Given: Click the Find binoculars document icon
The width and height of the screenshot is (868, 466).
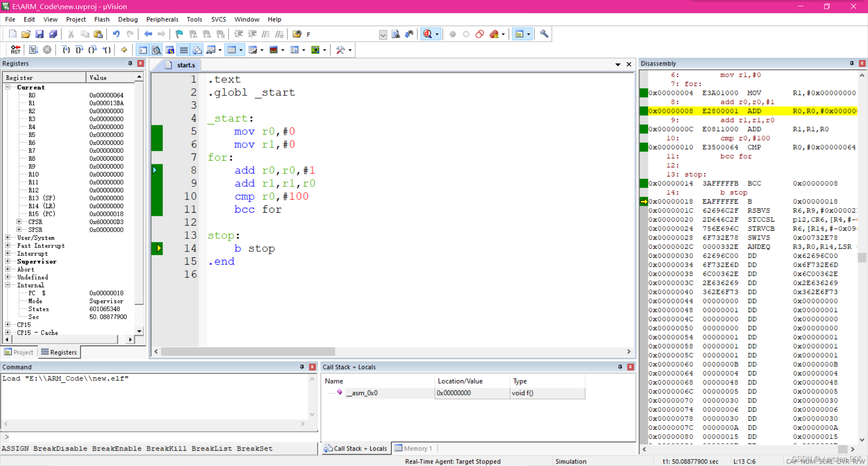Looking at the screenshot, I should (396, 34).
